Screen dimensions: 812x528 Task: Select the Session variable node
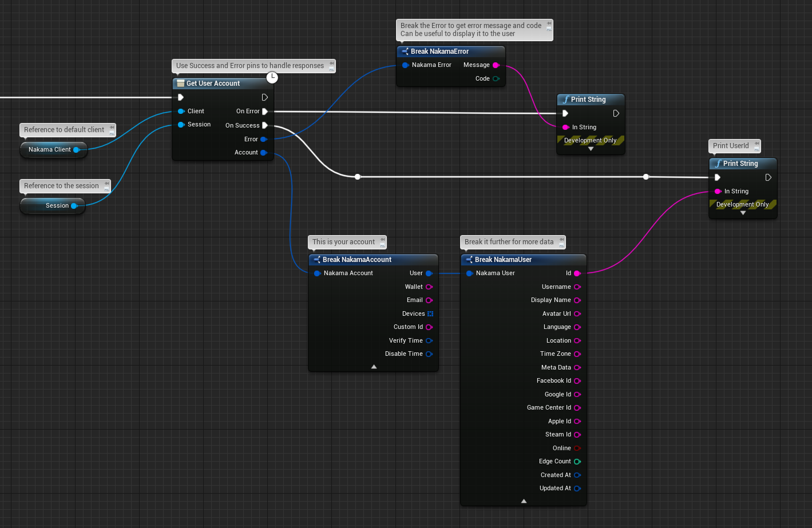coord(53,206)
